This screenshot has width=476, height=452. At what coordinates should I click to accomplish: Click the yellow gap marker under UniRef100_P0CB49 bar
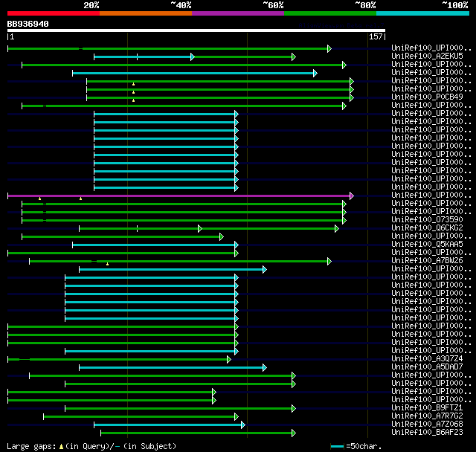click(x=134, y=100)
